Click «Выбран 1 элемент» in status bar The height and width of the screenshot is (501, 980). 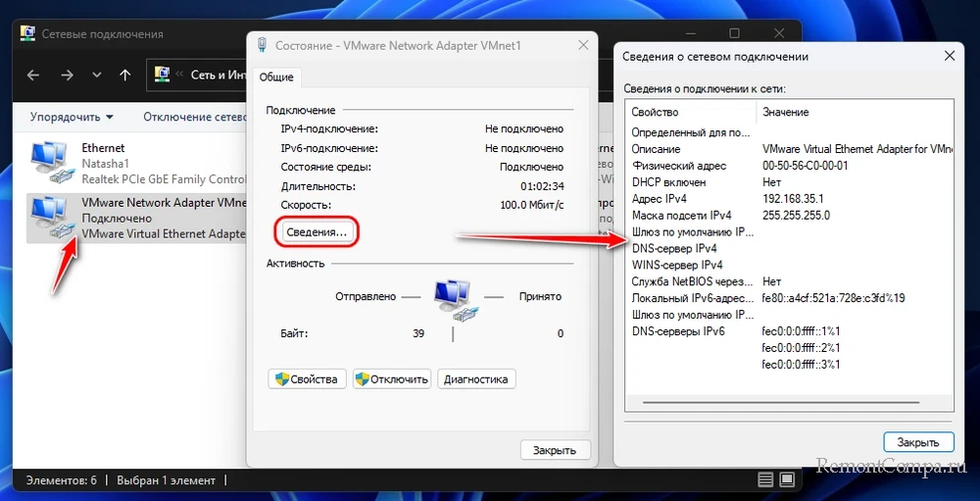[165, 480]
